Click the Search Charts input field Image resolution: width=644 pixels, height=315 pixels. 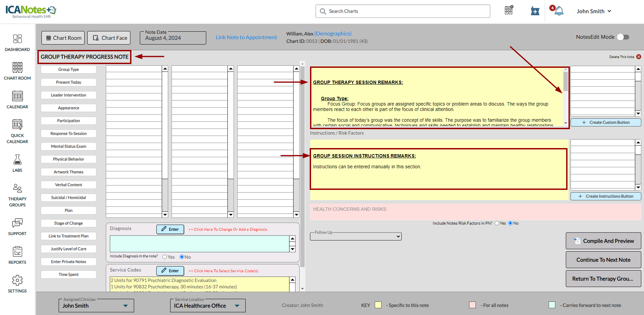click(x=403, y=11)
